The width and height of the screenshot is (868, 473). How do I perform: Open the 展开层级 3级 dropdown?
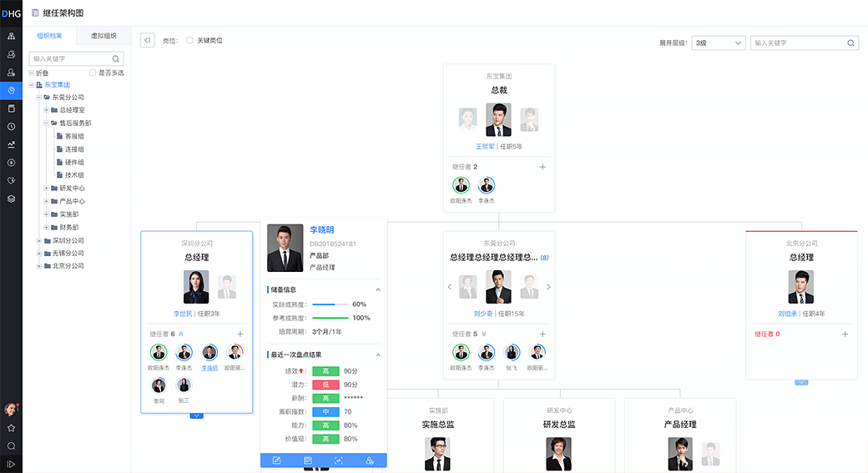point(718,43)
